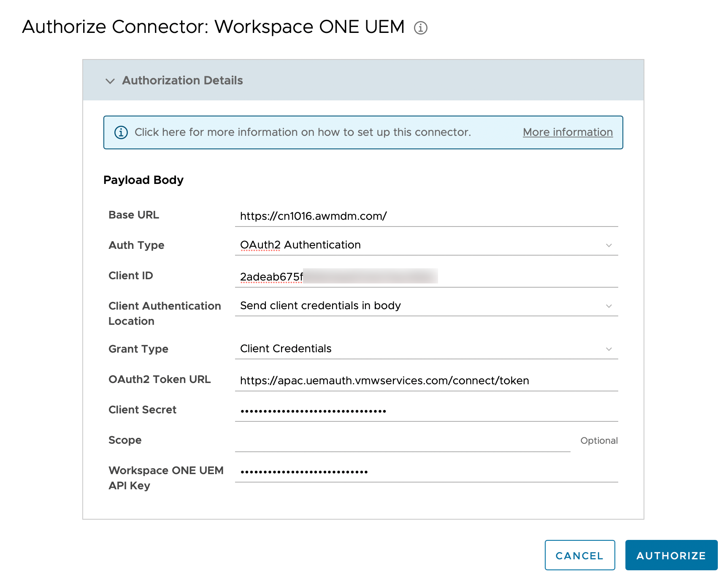Focus the Client ID input field

click(x=426, y=277)
